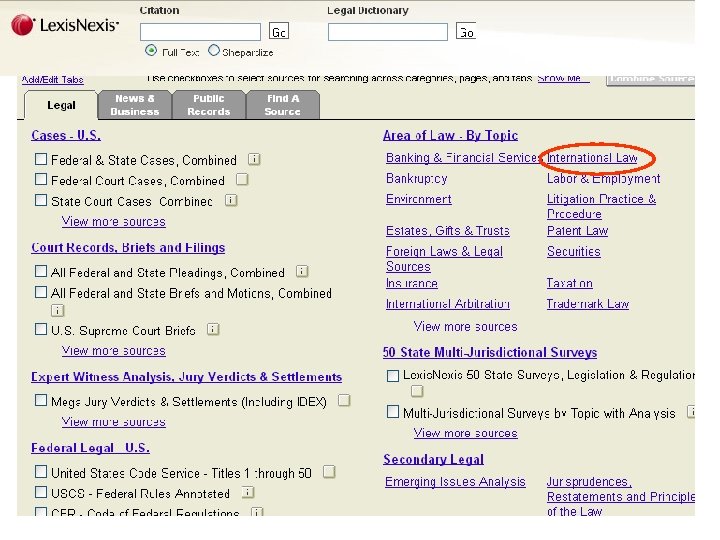This screenshot has height=540, width=720.
Task: Open Securities topic link
Action: pos(574,252)
